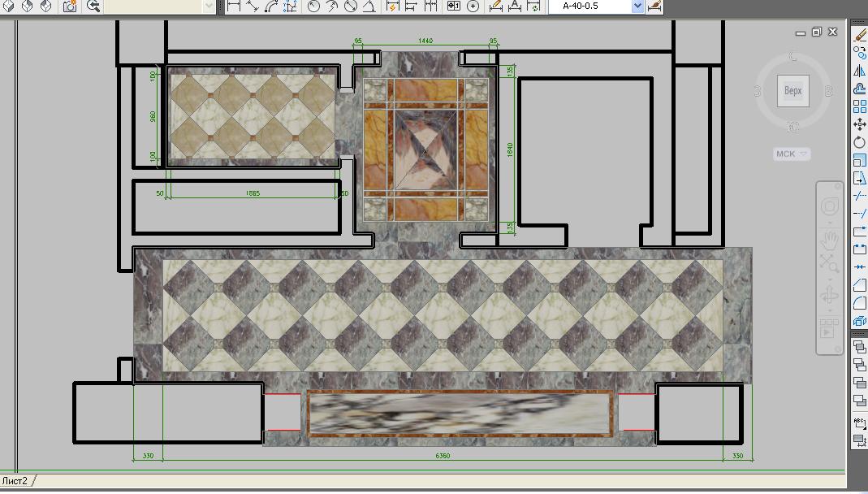Click the ViewCube west compass letter З
Viewport: 868px width, 494px height.
coord(758,91)
